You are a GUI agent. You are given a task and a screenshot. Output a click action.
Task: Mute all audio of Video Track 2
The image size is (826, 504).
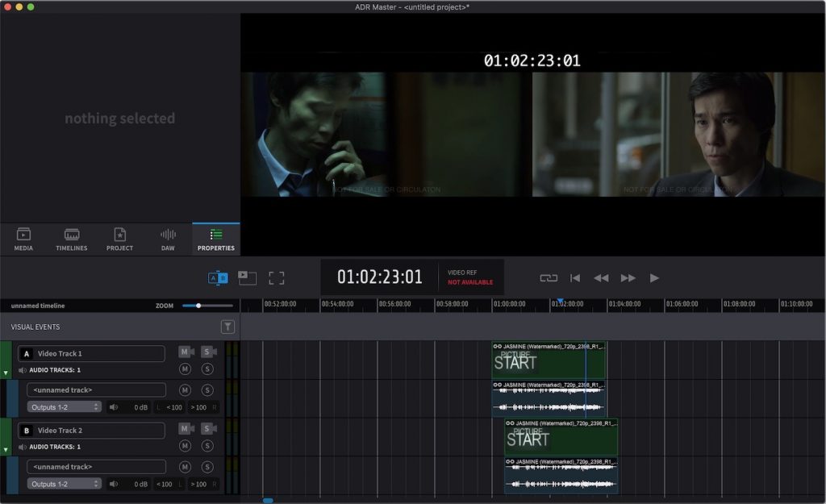(185, 446)
